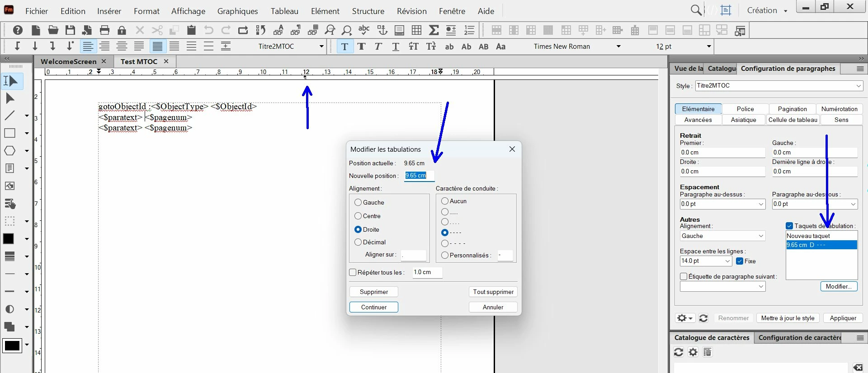This screenshot has height=373, width=868.
Task: Click Tout supprimer button
Action: (493, 292)
